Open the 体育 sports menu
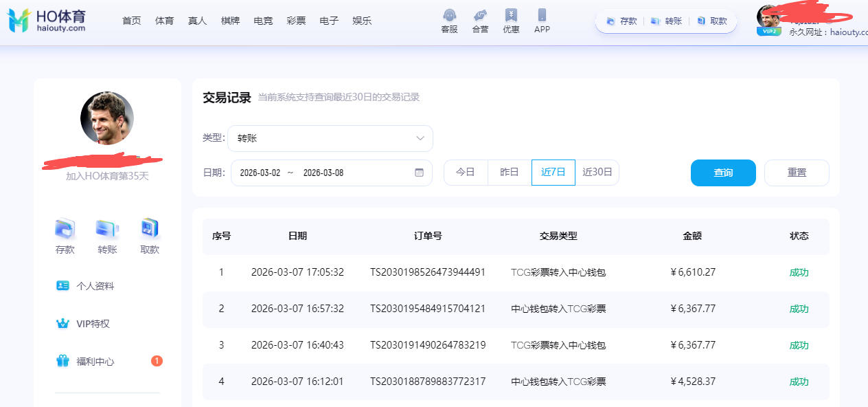The width and height of the screenshot is (868, 407). (x=164, y=21)
